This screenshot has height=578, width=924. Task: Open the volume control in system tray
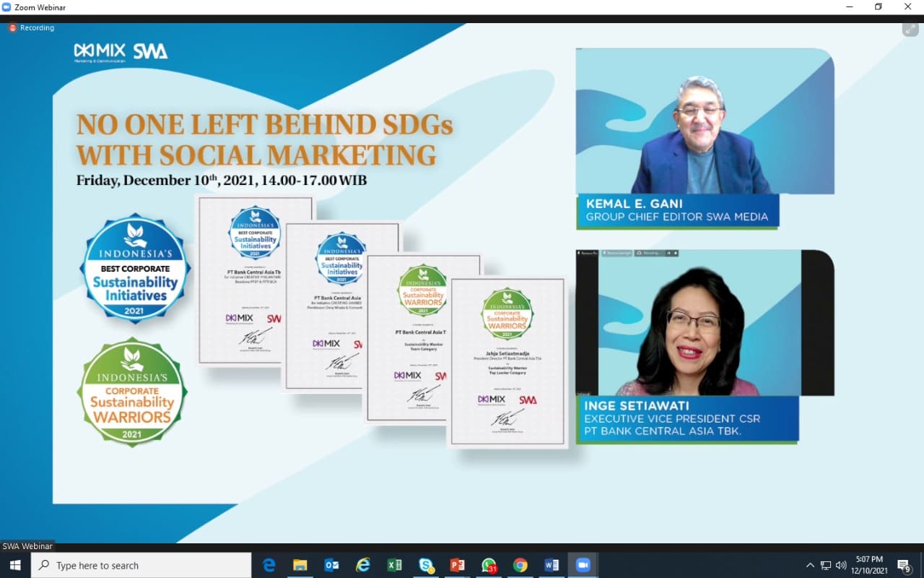[x=841, y=565]
